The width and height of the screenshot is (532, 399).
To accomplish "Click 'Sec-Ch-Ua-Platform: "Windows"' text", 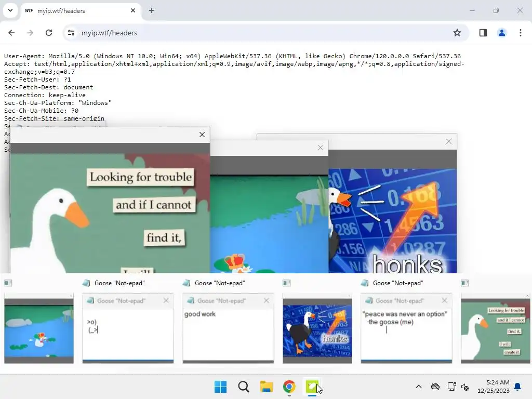I will coord(58,103).
